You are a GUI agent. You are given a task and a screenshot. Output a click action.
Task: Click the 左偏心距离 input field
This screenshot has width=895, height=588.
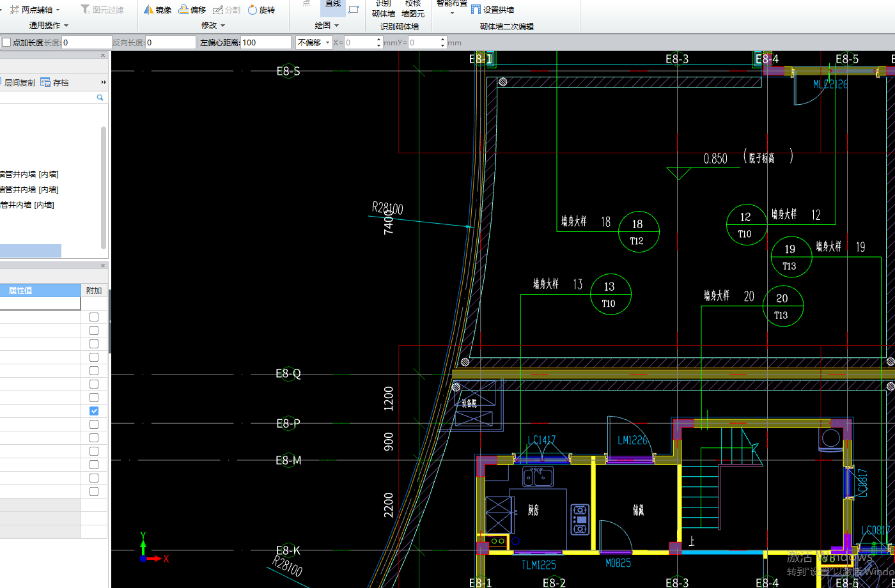click(x=266, y=42)
